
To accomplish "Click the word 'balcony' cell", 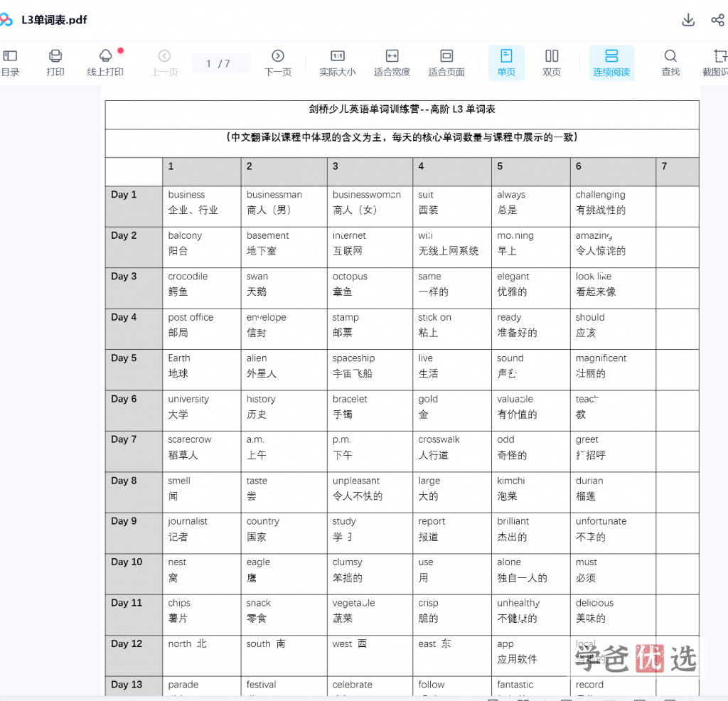I will (x=201, y=247).
